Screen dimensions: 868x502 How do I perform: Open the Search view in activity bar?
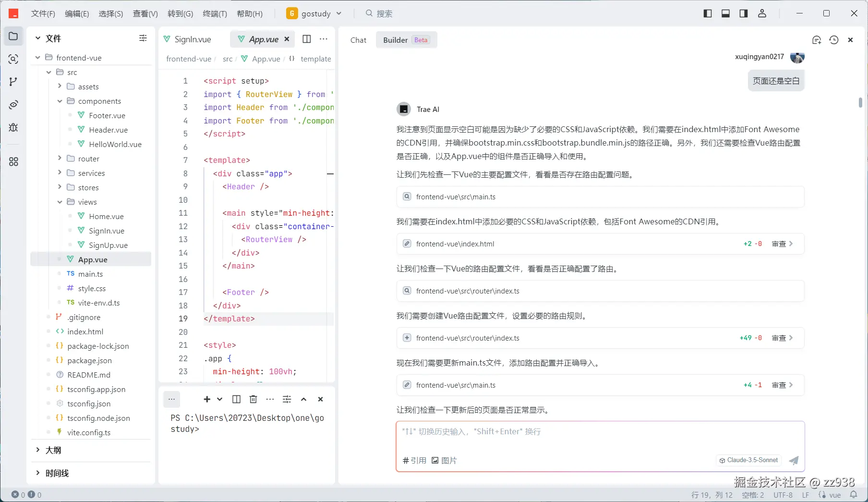pyautogui.click(x=13, y=59)
